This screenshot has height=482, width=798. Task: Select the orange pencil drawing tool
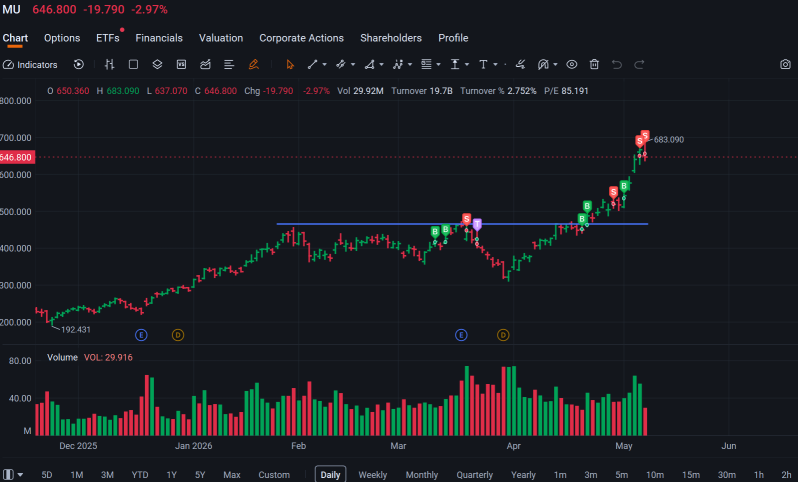coord(253,64)
